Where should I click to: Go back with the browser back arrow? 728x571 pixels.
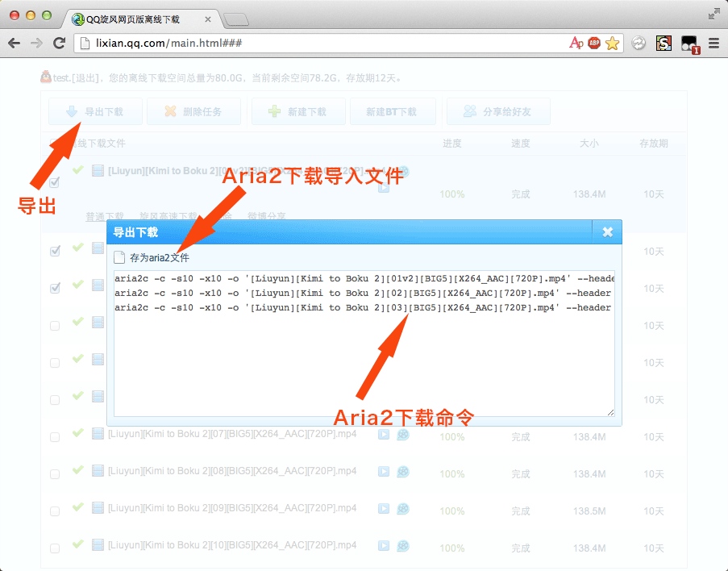[x=15, y=44]
